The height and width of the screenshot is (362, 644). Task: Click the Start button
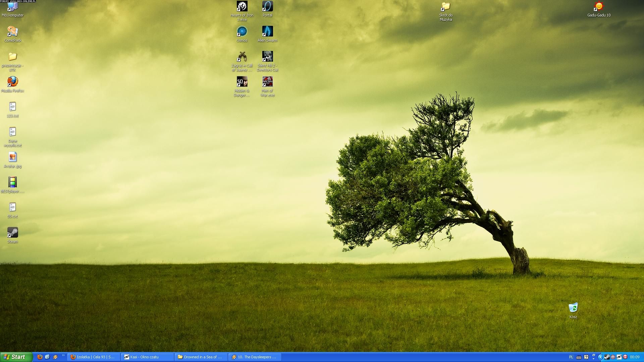pyautogui.click(x=16, y=357)
